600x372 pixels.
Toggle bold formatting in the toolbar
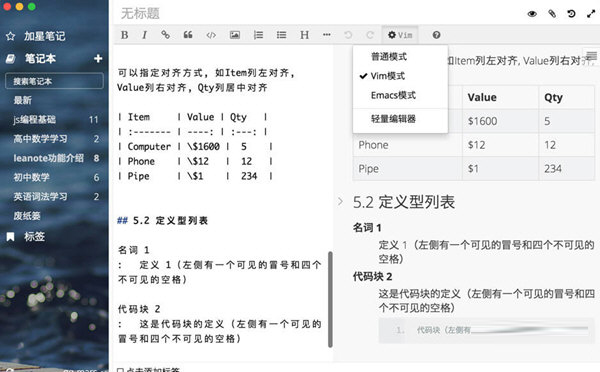[125, 35]
